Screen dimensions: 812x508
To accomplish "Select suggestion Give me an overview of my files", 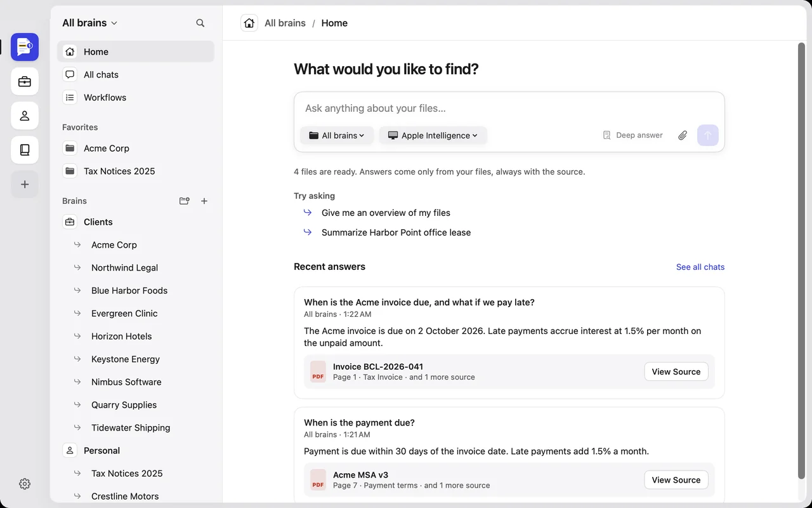I will pos(386,213).
